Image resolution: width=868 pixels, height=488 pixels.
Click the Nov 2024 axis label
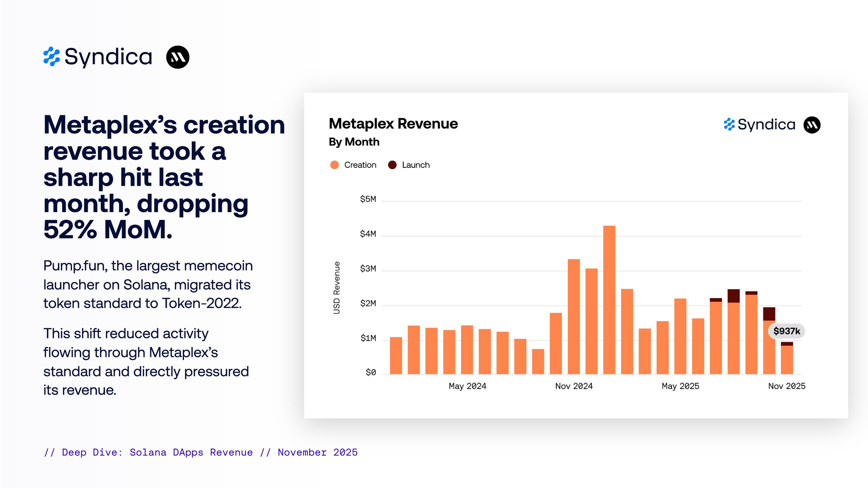[574, 386]
